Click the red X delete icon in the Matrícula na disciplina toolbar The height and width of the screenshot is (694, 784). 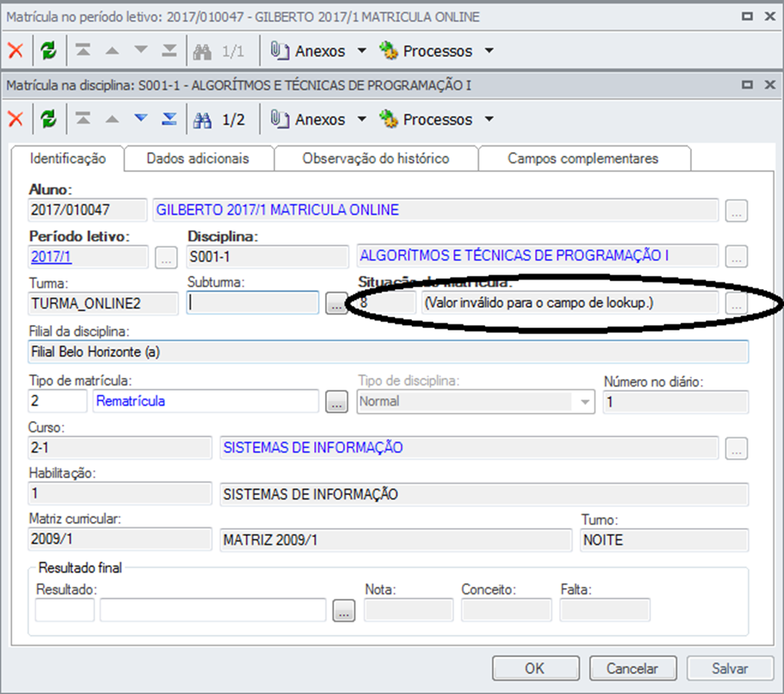pyautogui.click(x=15, y=119)
